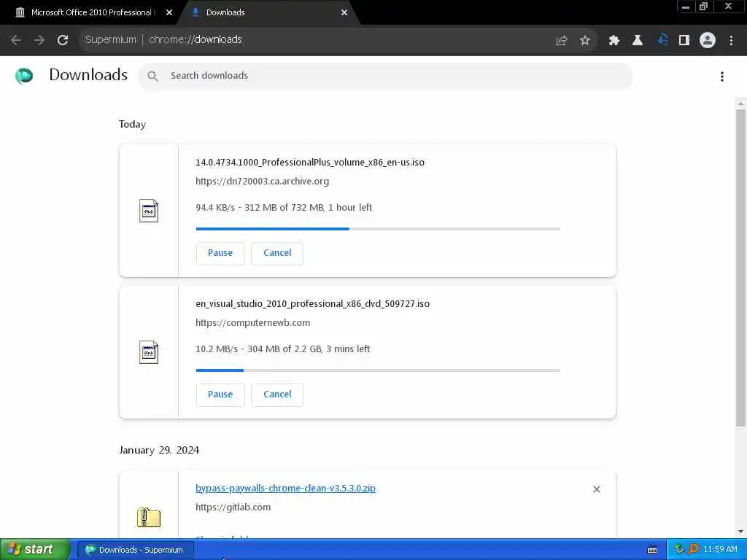Reload the downloads page
This screenshot has width=747, height=560.
coord(63,40)
